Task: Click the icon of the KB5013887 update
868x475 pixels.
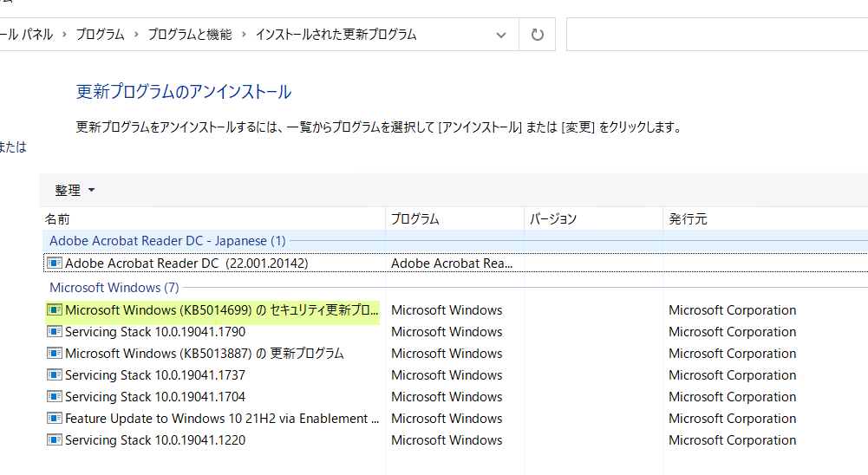Action: (55, 353)
